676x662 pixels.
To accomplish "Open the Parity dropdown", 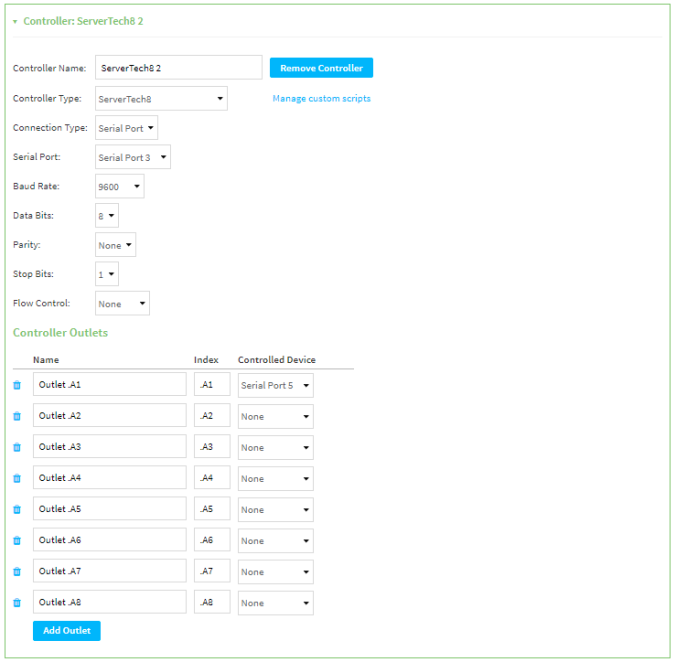I will [x=116, y=245].
